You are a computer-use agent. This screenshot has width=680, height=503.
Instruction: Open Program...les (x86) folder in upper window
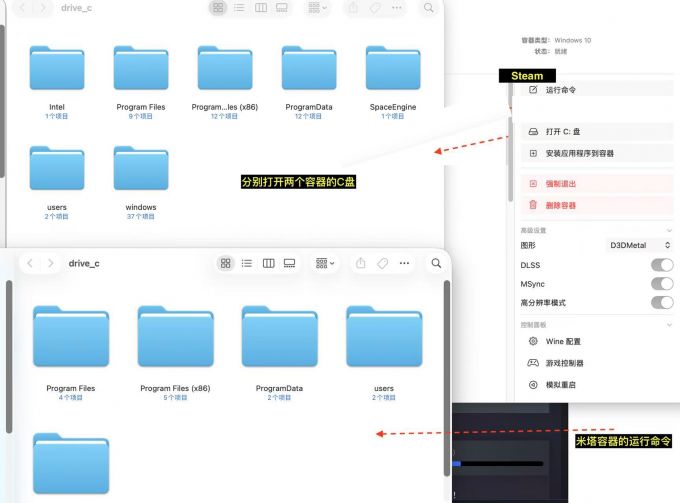pos(225,68)
